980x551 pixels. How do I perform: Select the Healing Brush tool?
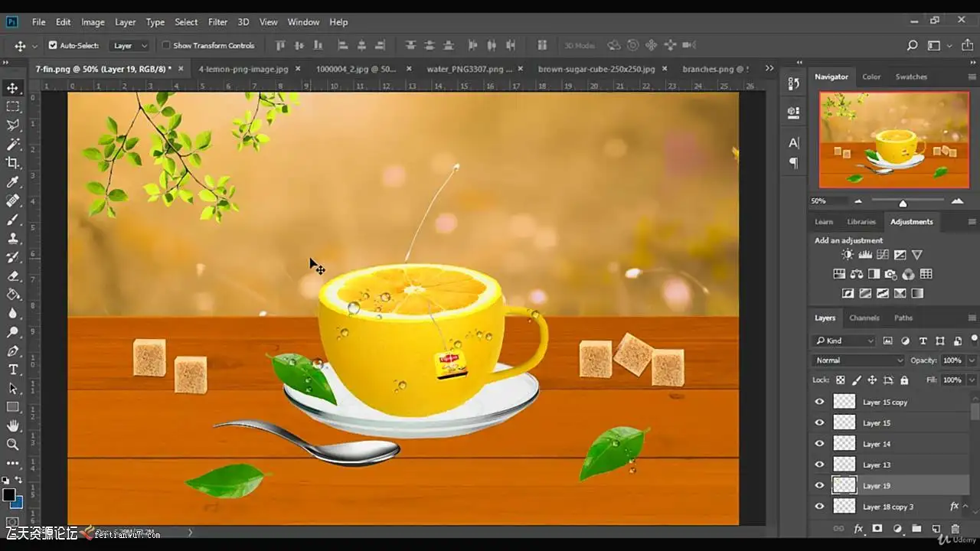[x=13, y=201]
